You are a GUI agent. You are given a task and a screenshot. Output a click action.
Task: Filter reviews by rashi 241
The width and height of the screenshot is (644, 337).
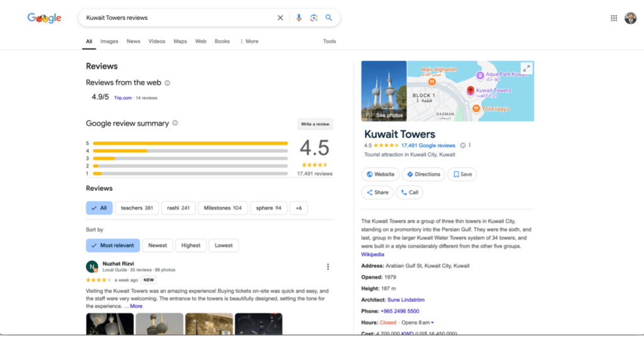[178, 208]
